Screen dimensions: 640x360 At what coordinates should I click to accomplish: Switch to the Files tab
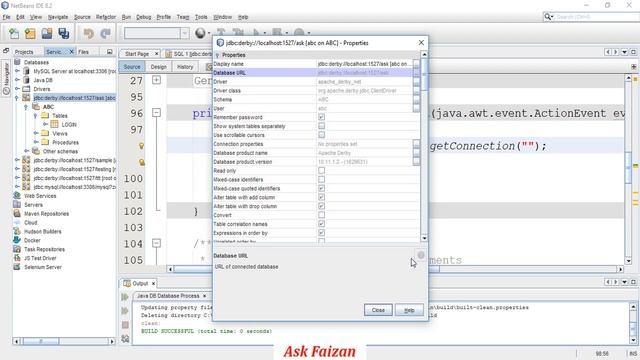click(x=83, y=52)
